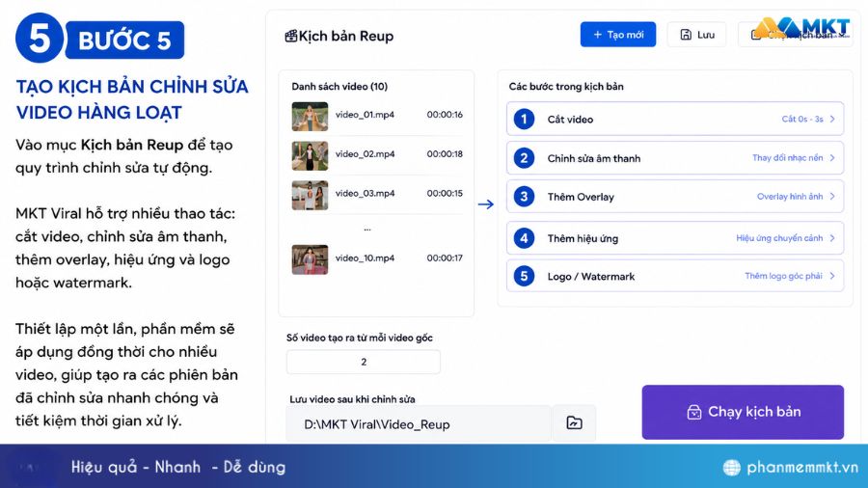Click duration 00:00:17
Screen dimensions: 868x488
pyautogui.click(x=445, y=258)
